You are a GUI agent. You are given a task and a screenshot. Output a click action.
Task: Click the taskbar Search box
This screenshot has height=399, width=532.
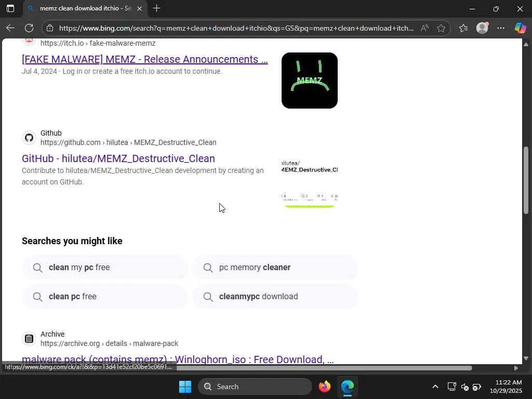pyautogui.click(x=255, y=387)
